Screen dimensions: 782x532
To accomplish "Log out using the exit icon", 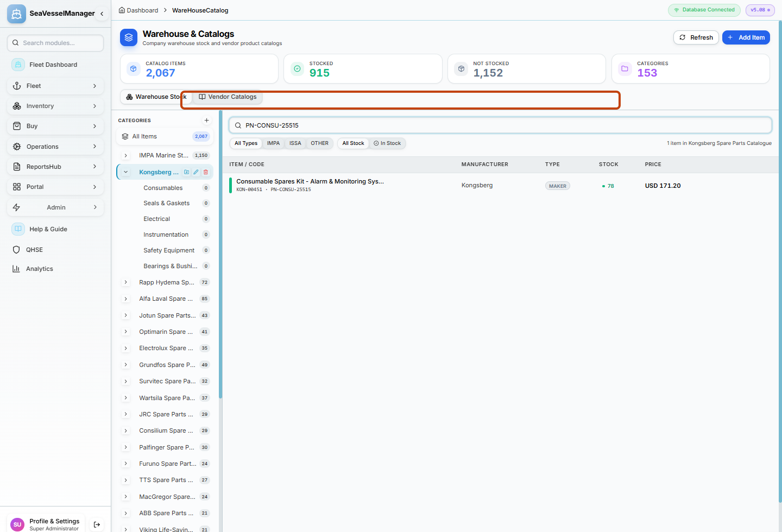I will (97, 524).
